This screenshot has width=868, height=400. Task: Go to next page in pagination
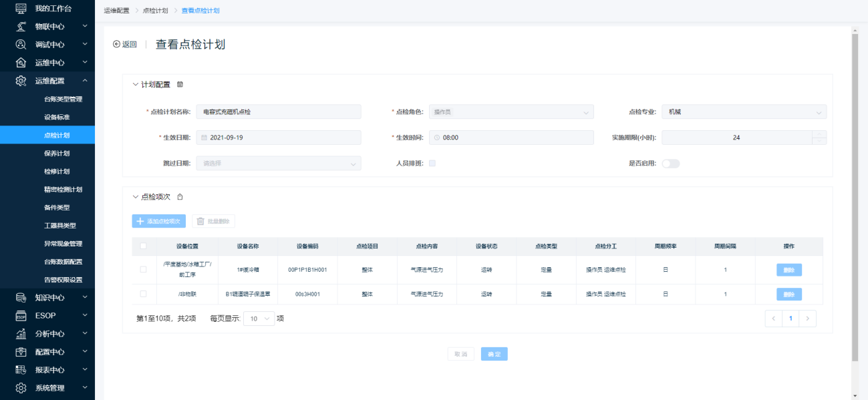pos(808,319)
